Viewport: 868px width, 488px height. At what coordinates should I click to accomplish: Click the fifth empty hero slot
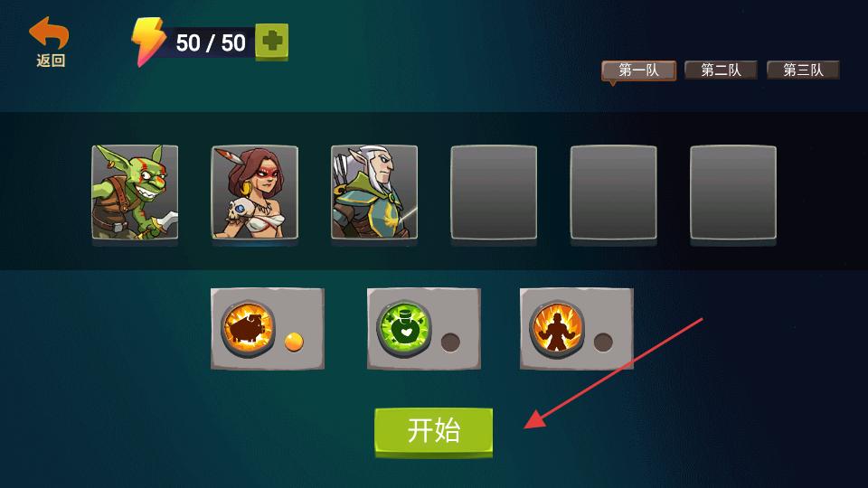[613, 192]
